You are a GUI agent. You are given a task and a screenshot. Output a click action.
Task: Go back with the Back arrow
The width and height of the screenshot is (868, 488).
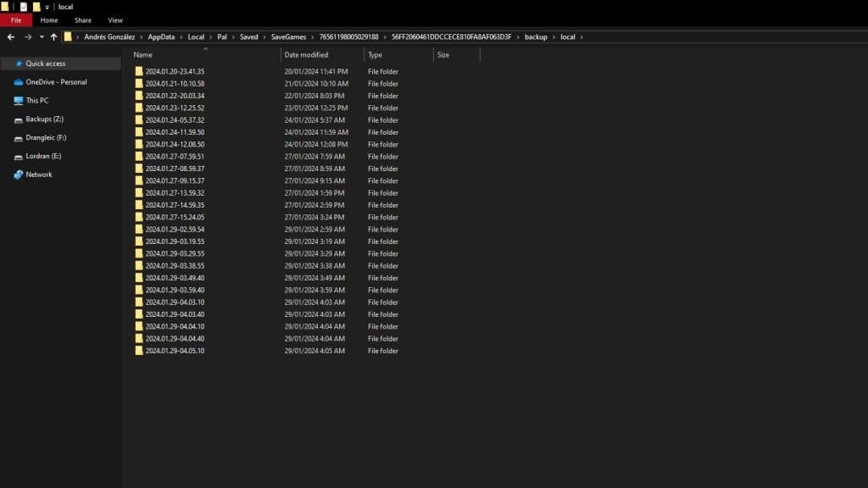coord(11,37)
